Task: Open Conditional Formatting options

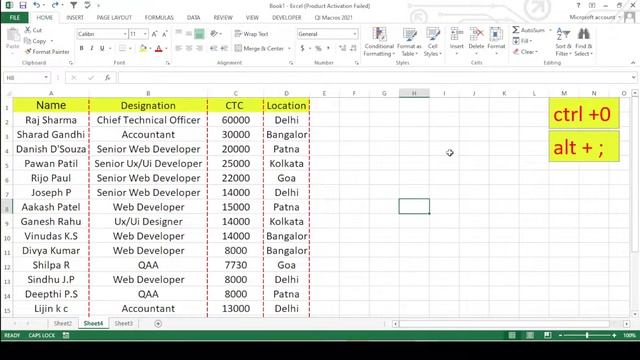Action: 379,42
